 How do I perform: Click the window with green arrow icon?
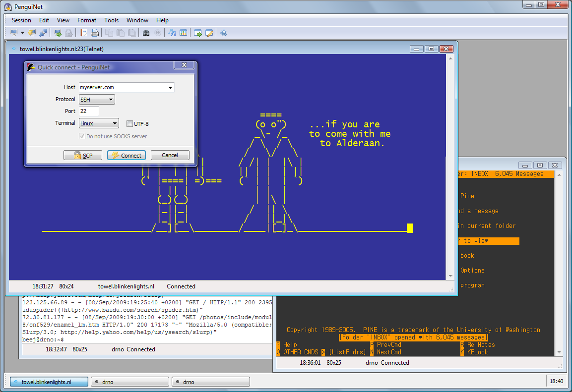(x=198, y=33)
